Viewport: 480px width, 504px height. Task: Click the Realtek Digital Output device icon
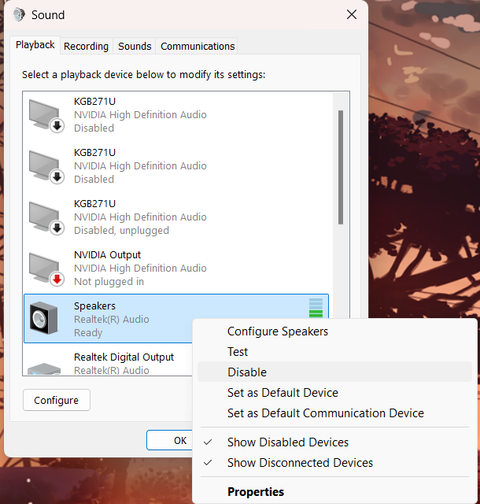pyautogui.click(x=44, y=368)
